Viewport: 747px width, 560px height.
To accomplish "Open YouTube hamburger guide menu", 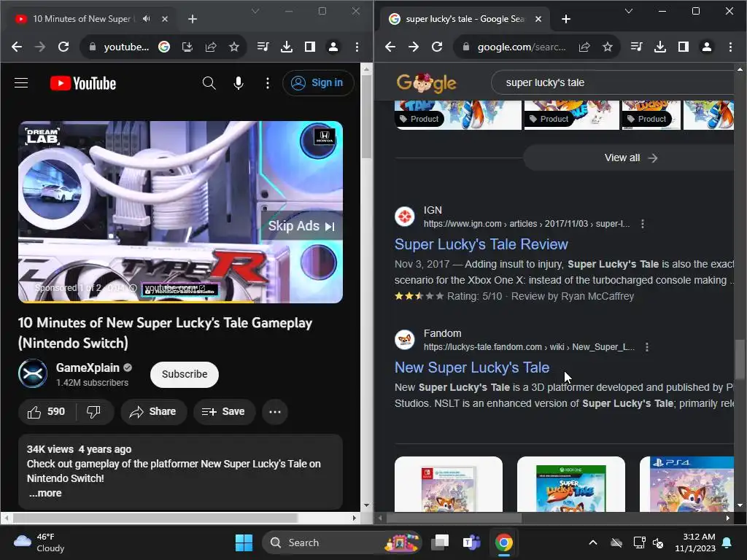I will point(21,83).
